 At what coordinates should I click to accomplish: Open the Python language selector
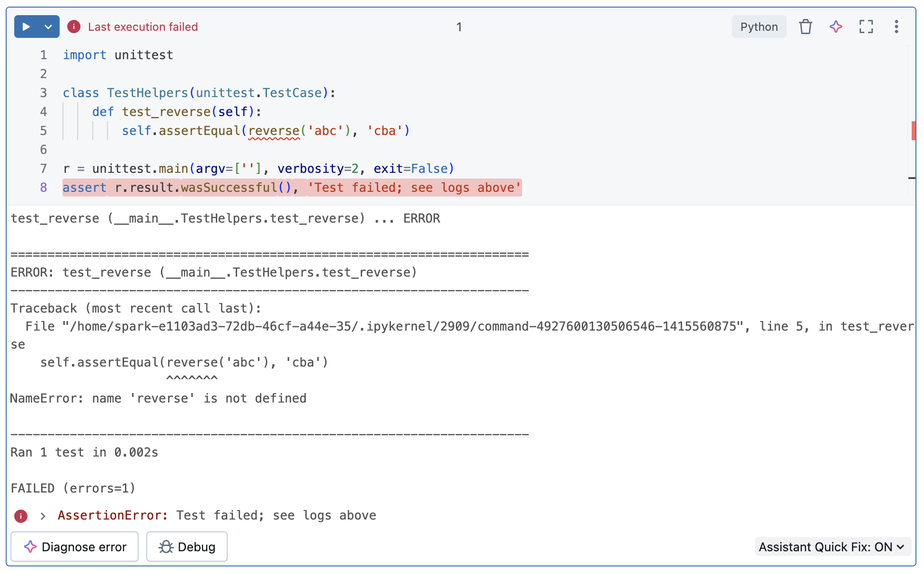759,27
